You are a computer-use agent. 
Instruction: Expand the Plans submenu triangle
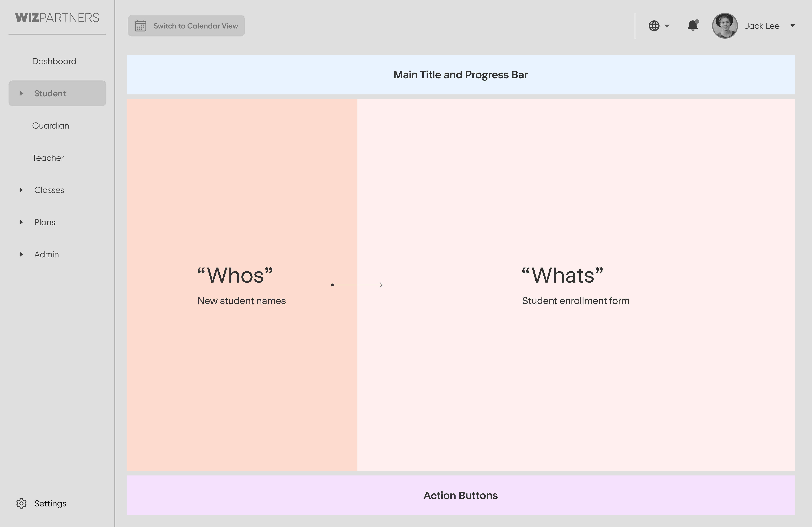(x=21, y=222)
